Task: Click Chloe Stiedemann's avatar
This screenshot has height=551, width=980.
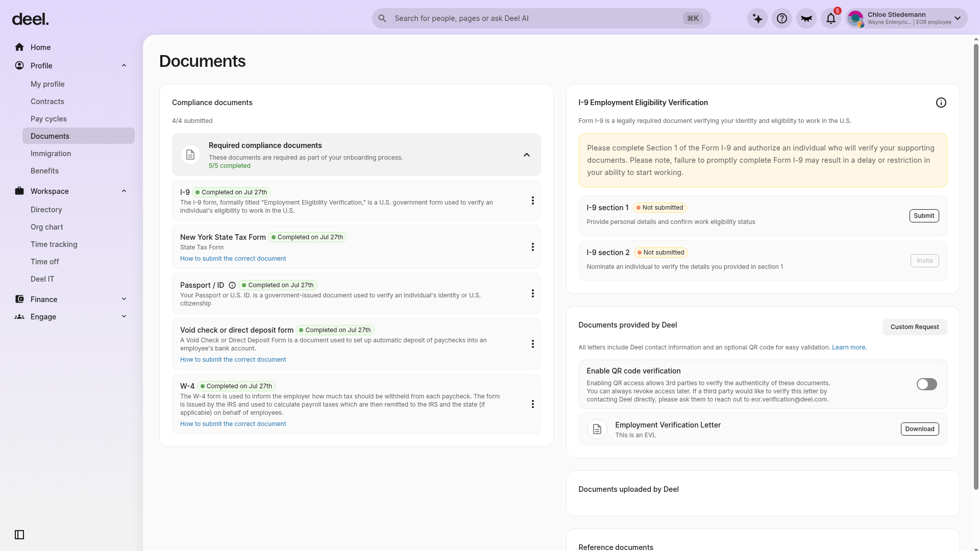Action: pos(856,18)
